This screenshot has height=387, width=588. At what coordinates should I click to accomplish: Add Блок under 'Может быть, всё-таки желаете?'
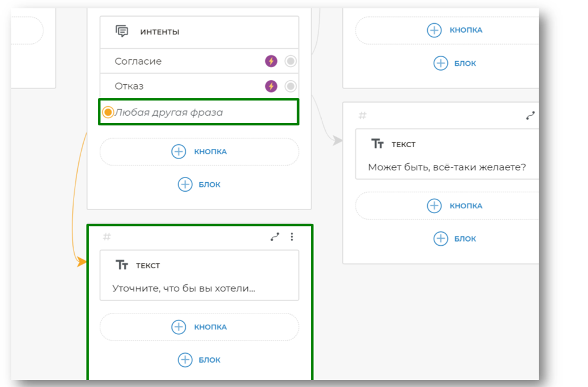coord(454,239)
